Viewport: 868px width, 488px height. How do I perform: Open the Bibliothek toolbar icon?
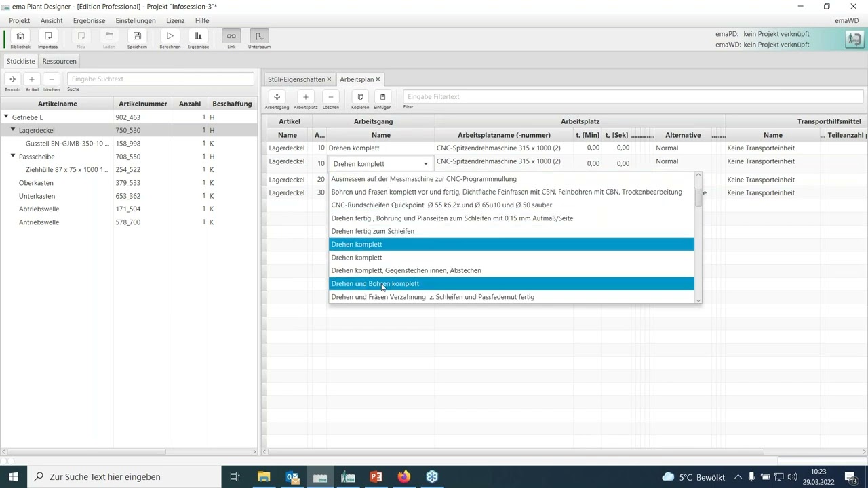click(x=20, y=37)
